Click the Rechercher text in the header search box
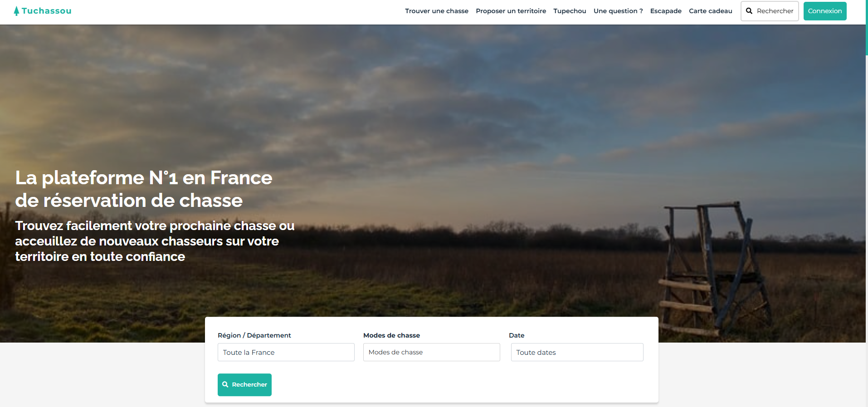The image size is (868, 407). click(x=775, y=11)
